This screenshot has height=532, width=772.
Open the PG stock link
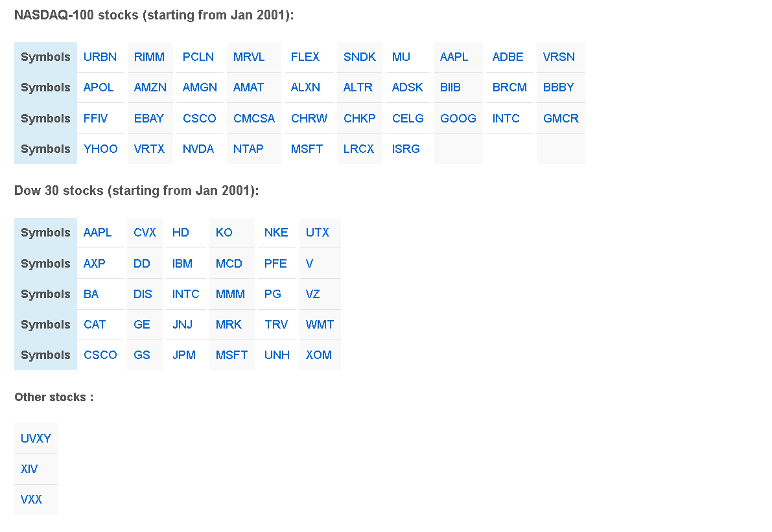(273, 294)
